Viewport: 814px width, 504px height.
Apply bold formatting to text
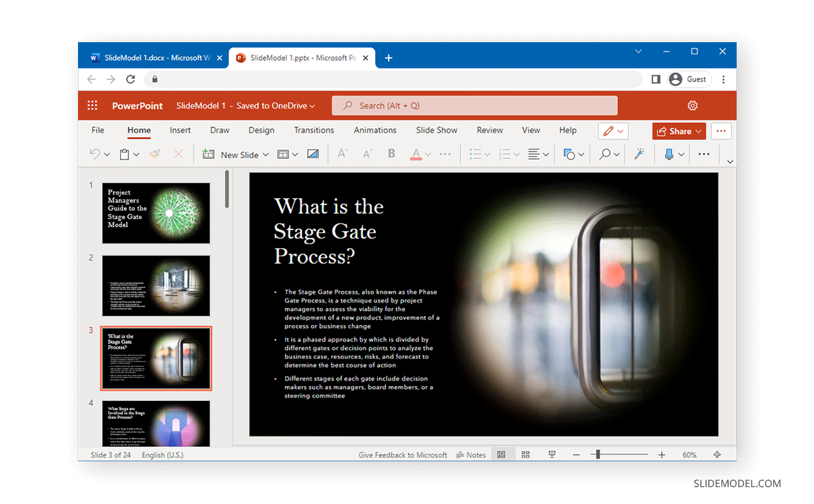[391, 154]
